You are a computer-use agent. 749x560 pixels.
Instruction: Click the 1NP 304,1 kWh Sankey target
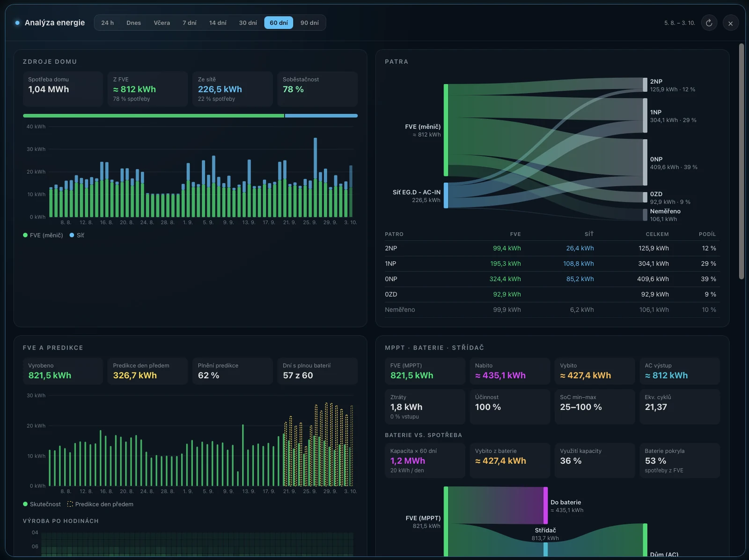point(645,115)
